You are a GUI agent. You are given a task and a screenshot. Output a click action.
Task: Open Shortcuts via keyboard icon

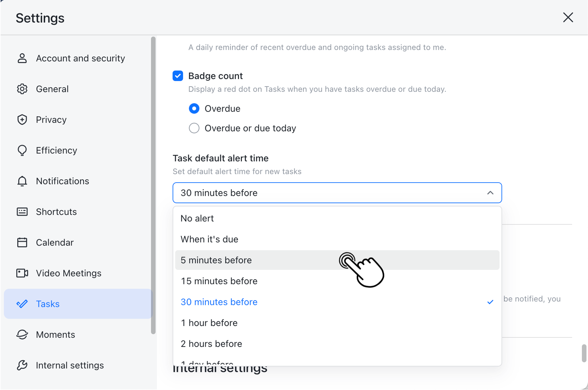(22, 211)
